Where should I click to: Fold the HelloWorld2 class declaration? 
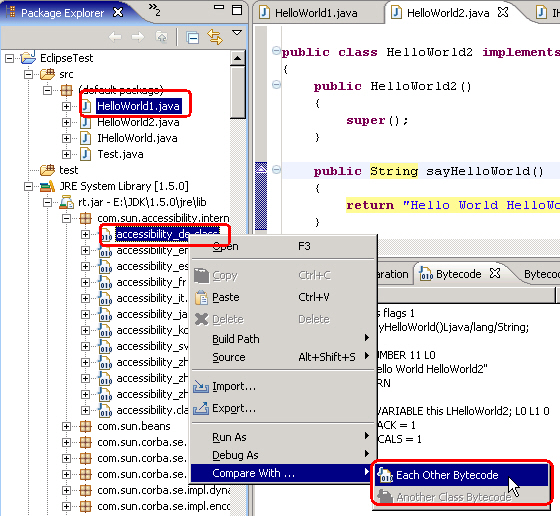(x=276, y=51)
